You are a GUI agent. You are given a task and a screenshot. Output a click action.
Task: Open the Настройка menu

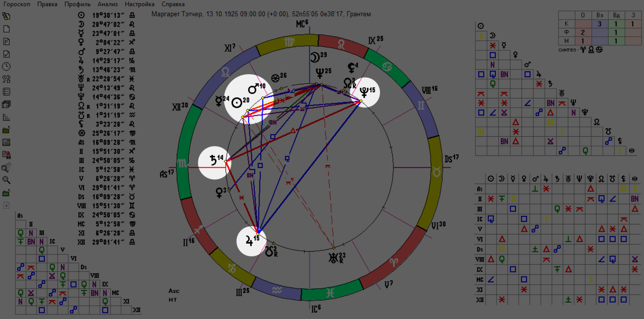pyautogui.click(x=140, y=4)
